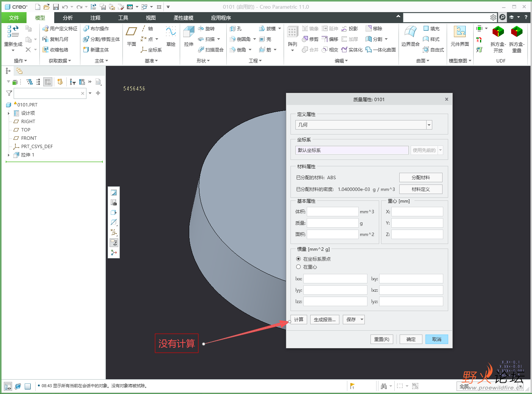Expand the 设计项 tree node
This screenshot has width=532, height=394.
point(9,113)
